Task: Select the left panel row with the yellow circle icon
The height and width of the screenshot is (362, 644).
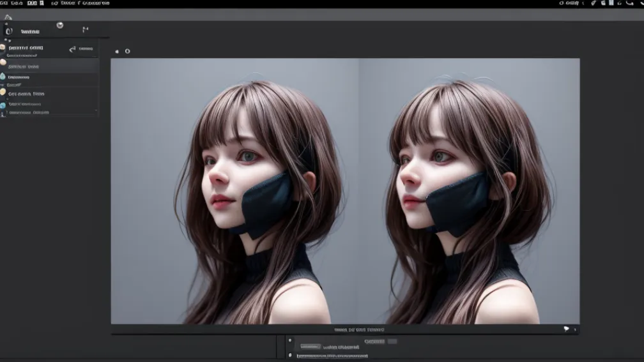Action: 49,94
